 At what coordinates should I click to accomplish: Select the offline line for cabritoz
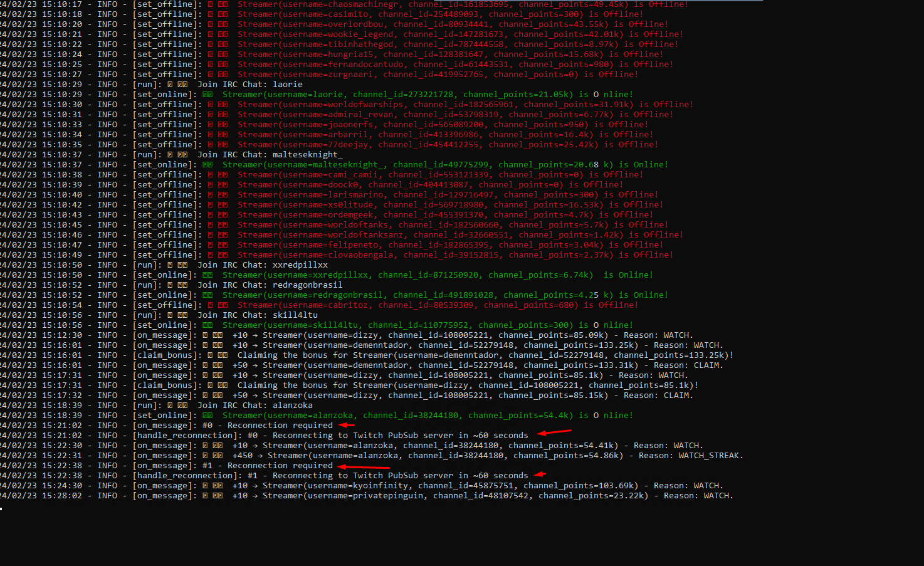pos(438,305)
